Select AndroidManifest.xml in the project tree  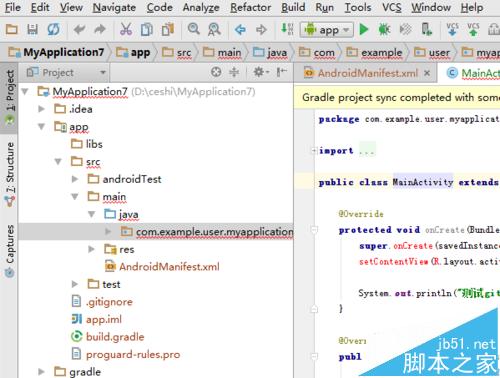click(x=162, y=267)
